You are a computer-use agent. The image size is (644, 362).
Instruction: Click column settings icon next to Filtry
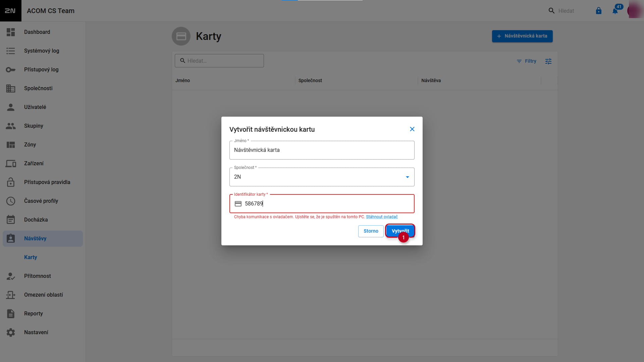click(x=548, y=61)
